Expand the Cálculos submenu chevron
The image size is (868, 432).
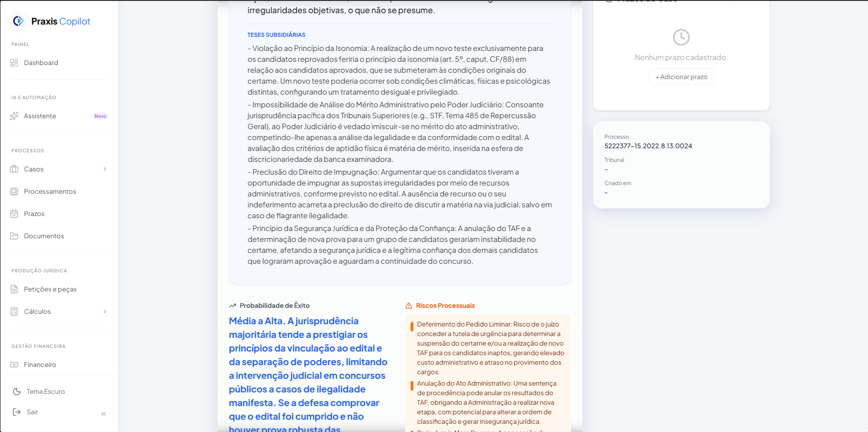pos(105,311)
